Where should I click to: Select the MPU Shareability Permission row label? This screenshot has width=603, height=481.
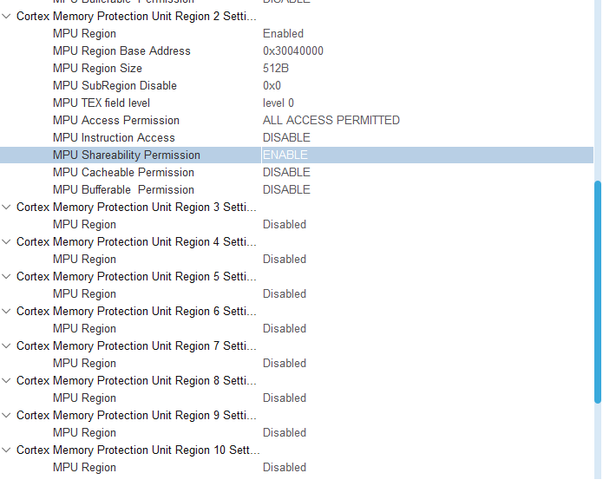tap(127, 155)
